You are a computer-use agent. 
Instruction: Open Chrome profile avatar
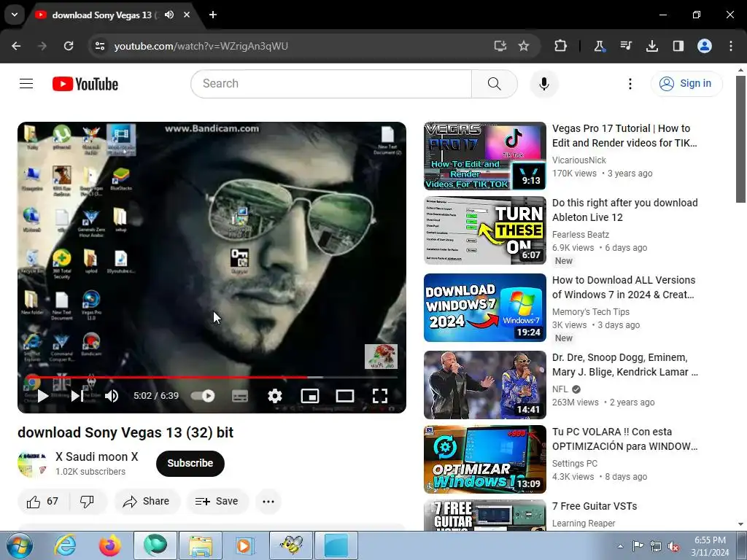tap(705, 46)
